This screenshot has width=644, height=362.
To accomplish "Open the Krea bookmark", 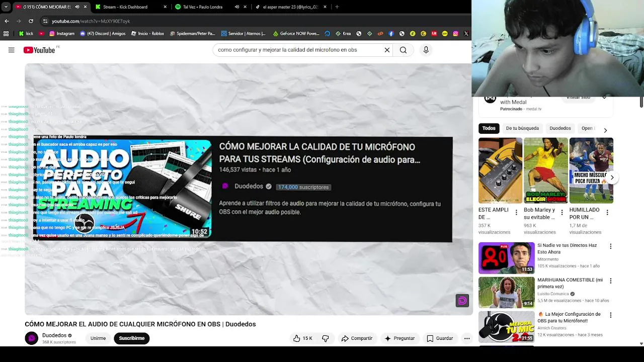I will click(343, 34).
